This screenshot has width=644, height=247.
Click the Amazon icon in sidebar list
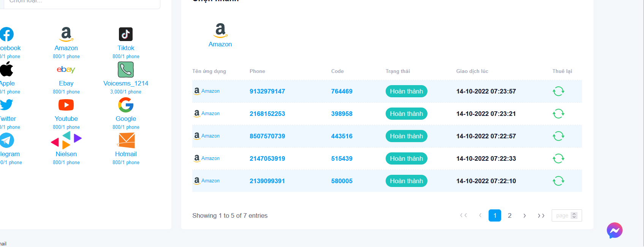66,34
